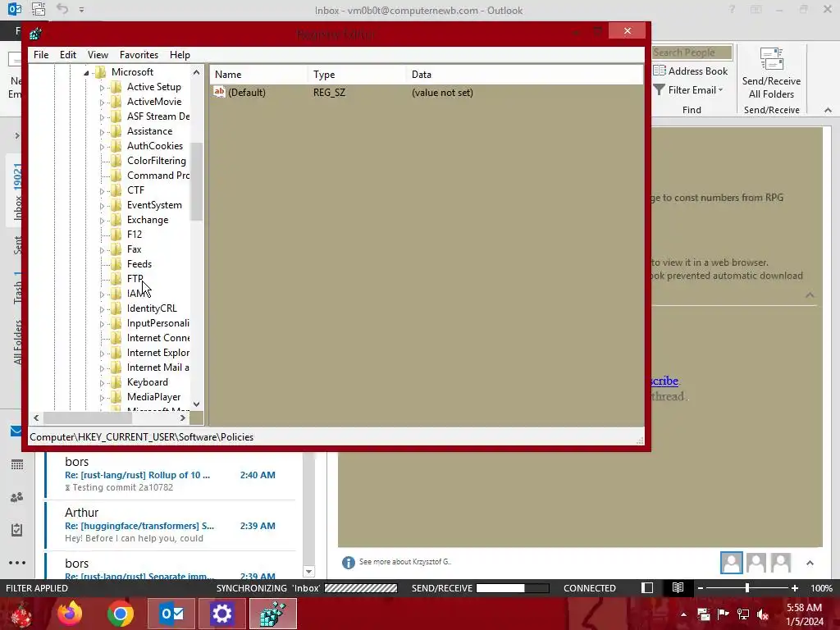Screen dimensions: 840x630
Task: Expand the Exchange key
Action: 102,220
